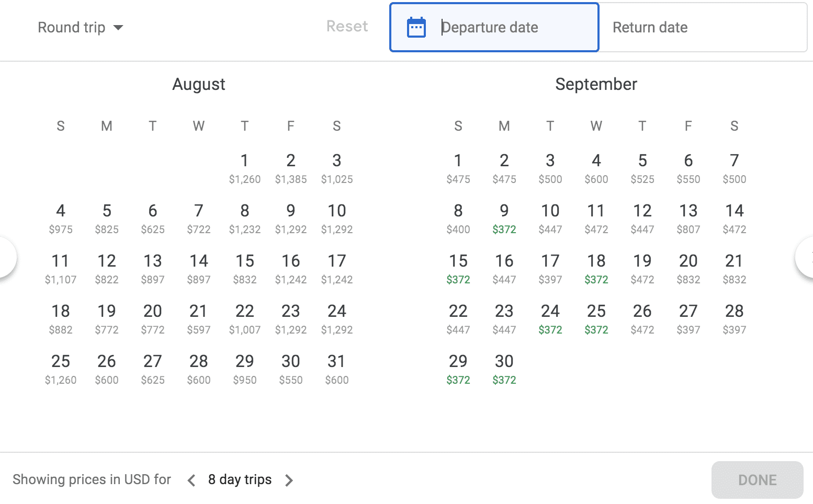Select August 15 priced $832
Screen dimensions: 813x504
point(244,268)
